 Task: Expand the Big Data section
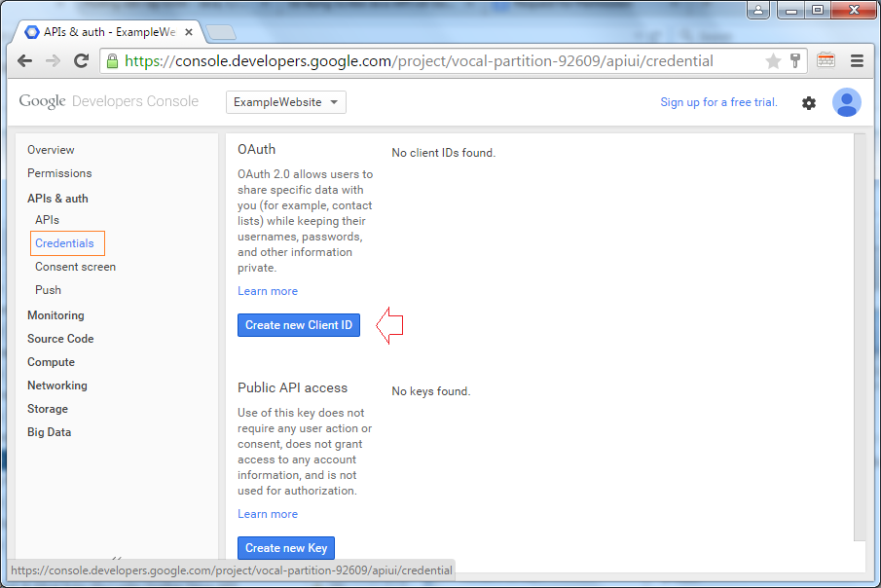50,432
